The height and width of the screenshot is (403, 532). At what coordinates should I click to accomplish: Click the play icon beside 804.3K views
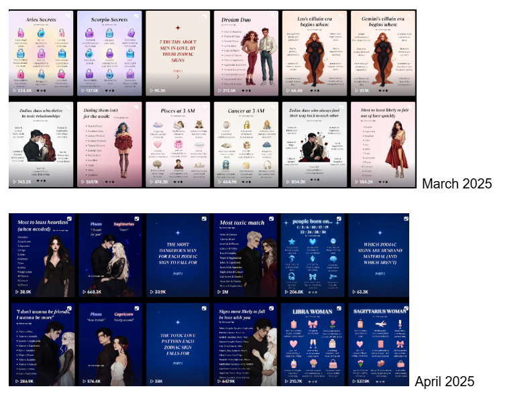[x=286, y=181]
